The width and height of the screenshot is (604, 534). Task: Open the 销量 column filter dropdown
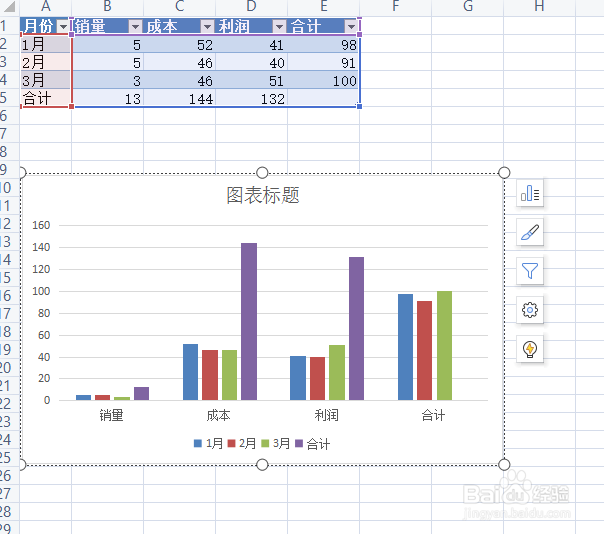pyautogui.click(x=135, y=27)
